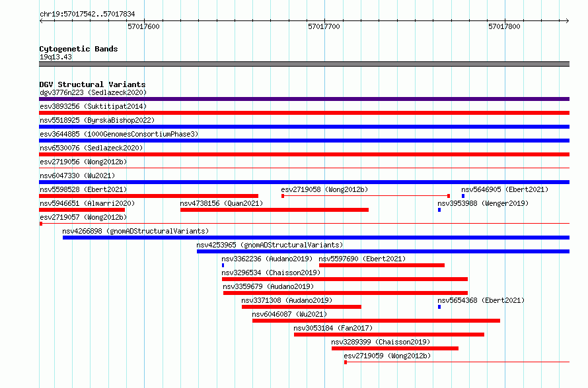Click nsv3289399 (Chaisson2019) label

pos(381,342)
